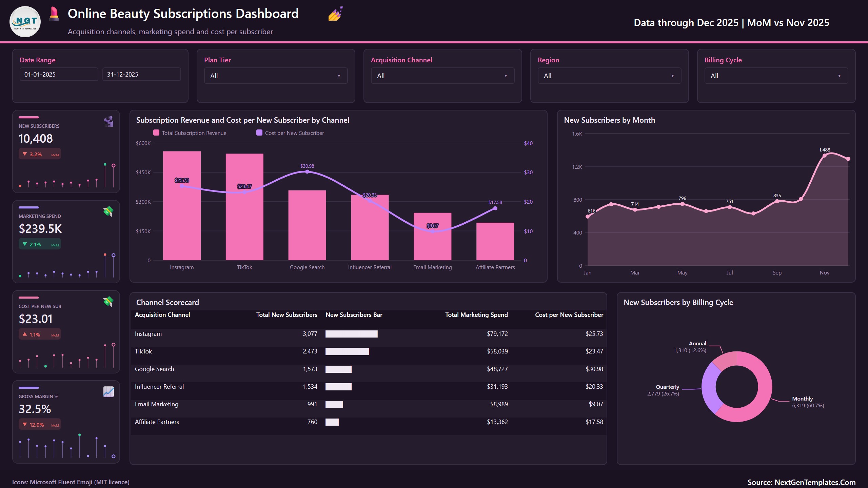Click the $30.98 cost line point
Image resolution: width=868 pixels, height=488 pixels.
tap(307, 172)
